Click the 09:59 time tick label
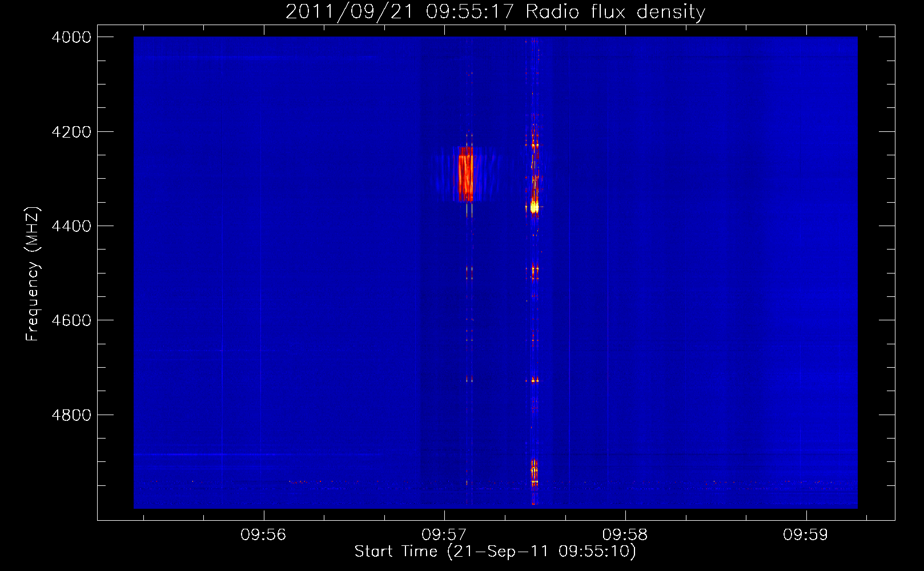This screenshot has width=924, height=571. pos(806,535)
